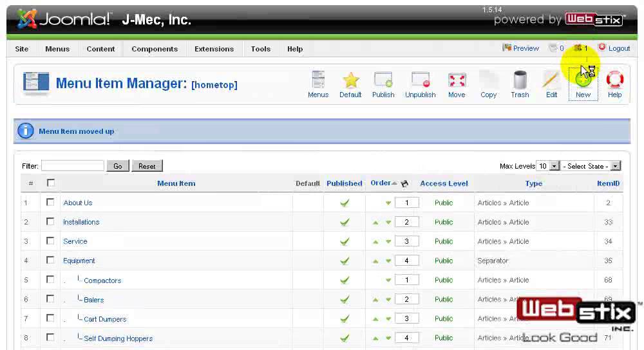The width and height of the screenshot is (644, 350).
Task: Check the Balers row checkbox
Action: (50, 299)
